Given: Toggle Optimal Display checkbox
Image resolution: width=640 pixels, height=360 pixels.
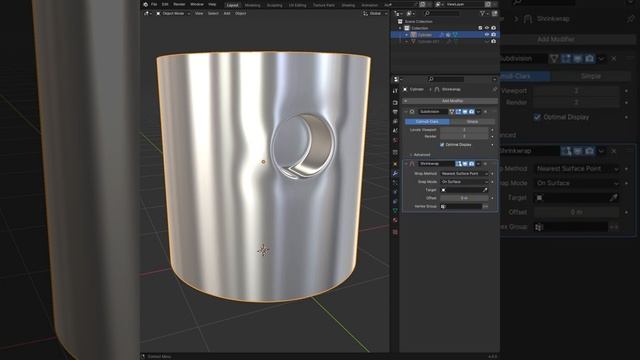Looking at the screenshot, I should [442, 145].
